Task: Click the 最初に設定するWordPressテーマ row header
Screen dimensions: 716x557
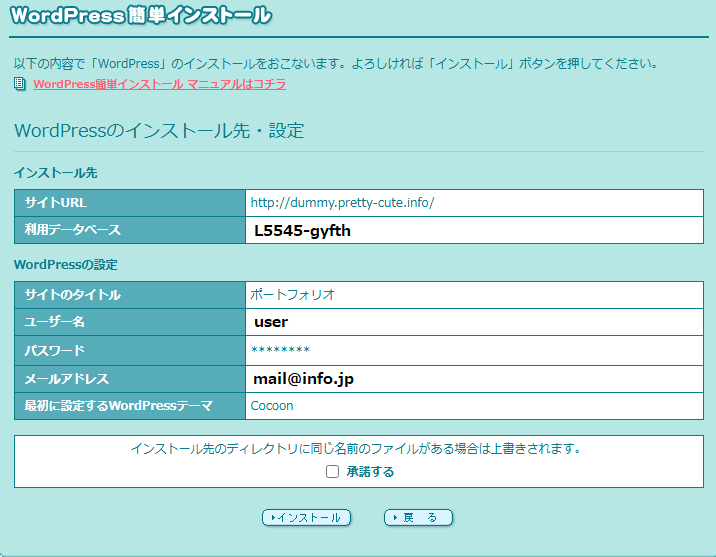Action: (x=129, y=406)
